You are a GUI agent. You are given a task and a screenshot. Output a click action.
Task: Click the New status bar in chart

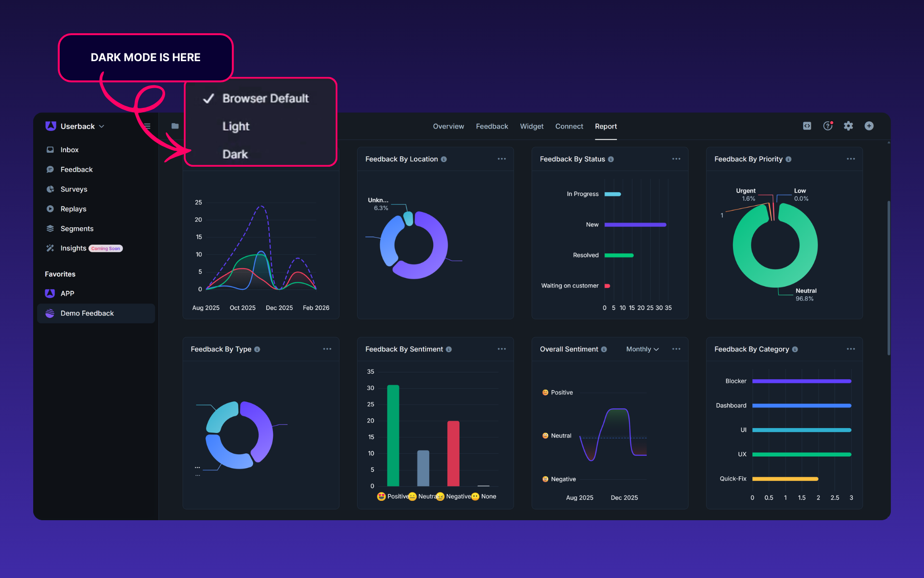635,224
